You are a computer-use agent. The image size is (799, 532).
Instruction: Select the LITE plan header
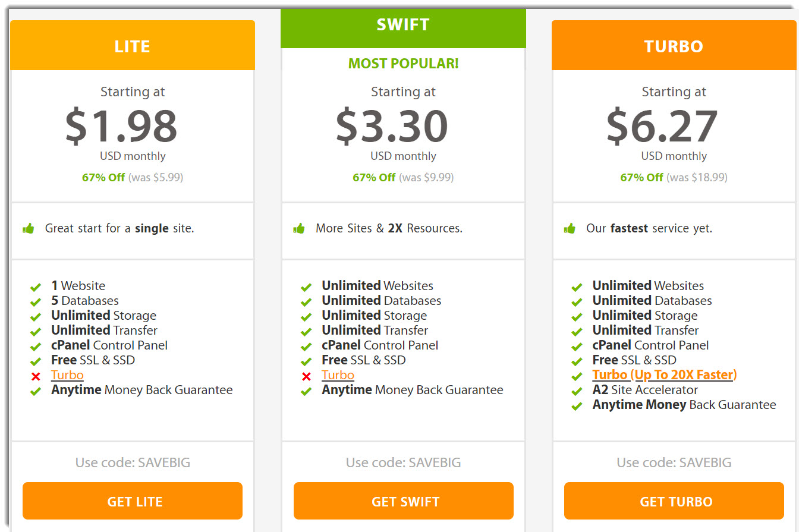click(132, 45)
